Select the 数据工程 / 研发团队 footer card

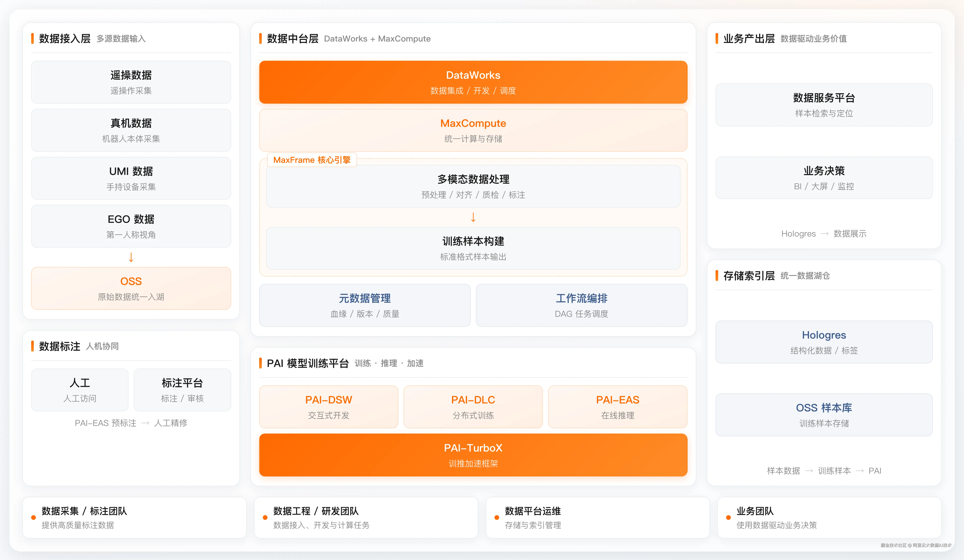[366, 518]
